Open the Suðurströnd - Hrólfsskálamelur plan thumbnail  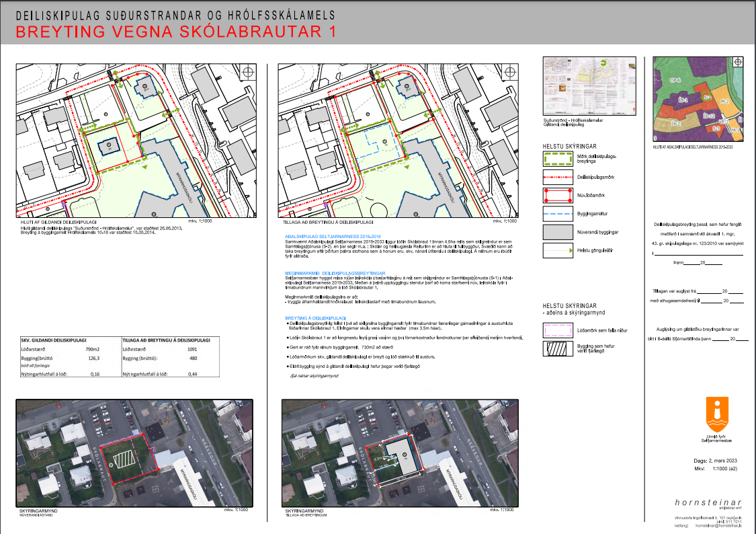(x=589, y=87)
